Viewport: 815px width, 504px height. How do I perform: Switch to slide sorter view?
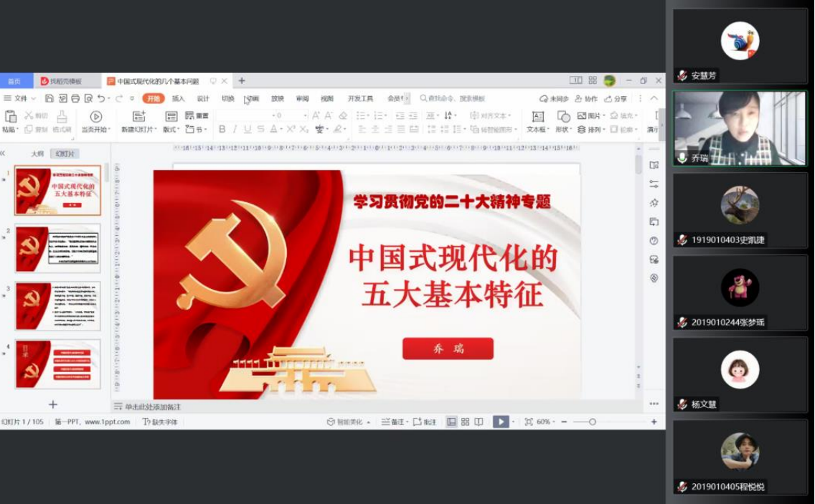(465, 422)
